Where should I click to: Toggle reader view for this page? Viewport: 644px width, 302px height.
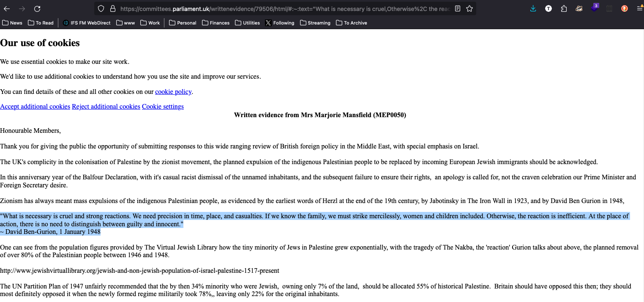click(x=458, y=9)
